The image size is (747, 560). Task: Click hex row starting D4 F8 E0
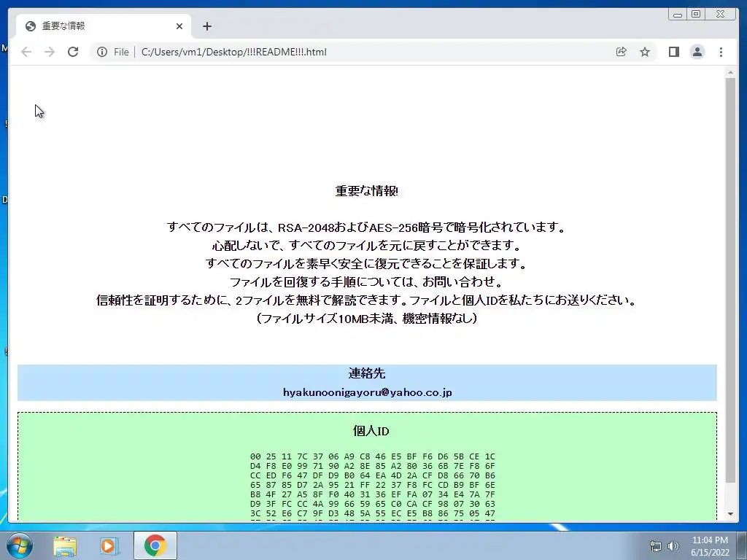(373, 466)
